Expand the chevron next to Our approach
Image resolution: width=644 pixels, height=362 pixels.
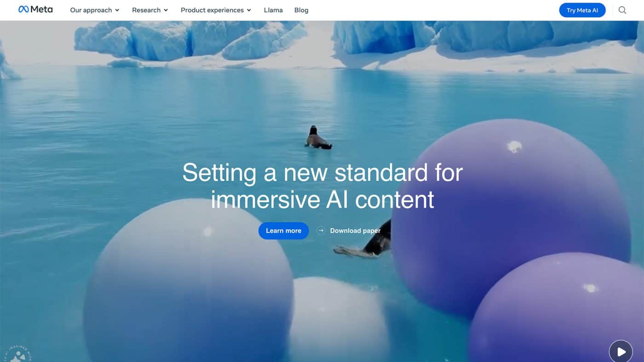[117, 10]
